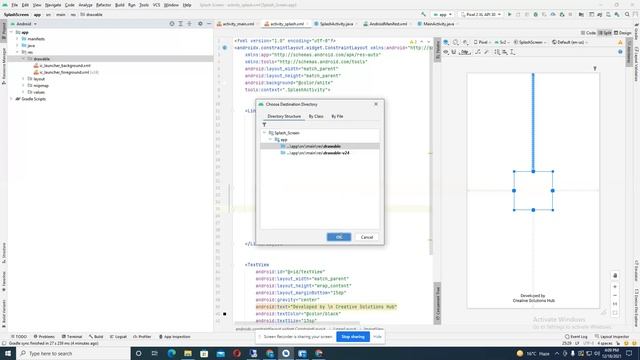The height and width of the screenshot is (360, 640).
Task: Open the File menu
Action: click(14, 5)
